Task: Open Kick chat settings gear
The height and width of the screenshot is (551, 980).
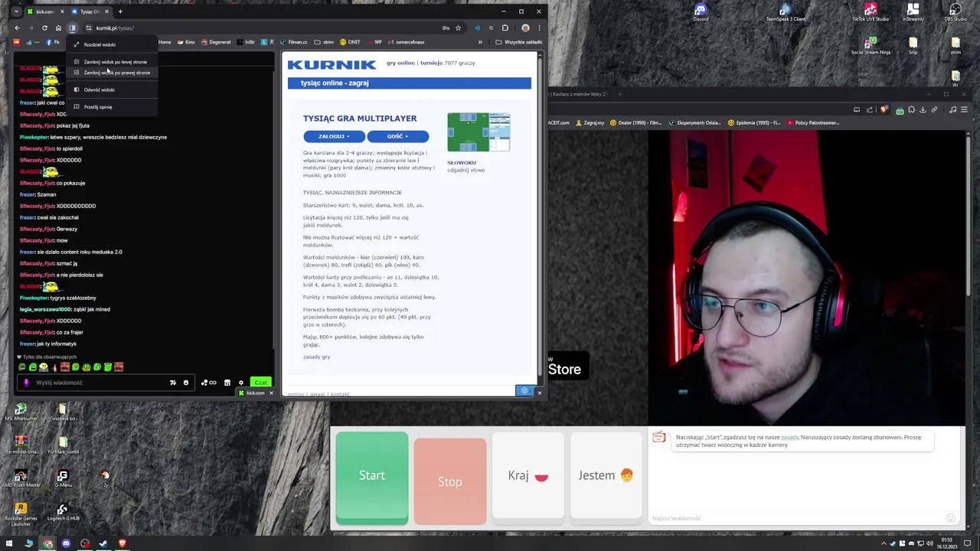Action: click(x=240, y=383)
